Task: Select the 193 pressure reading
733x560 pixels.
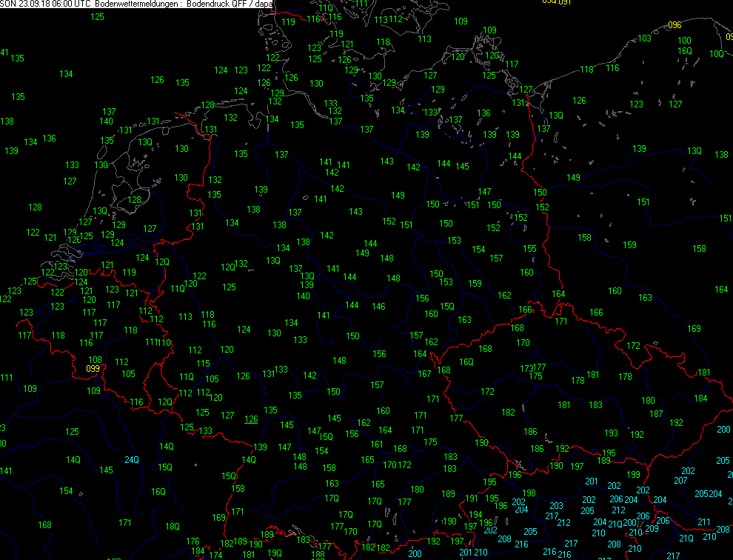Action: pyautogui.click(x=611, y=433)
